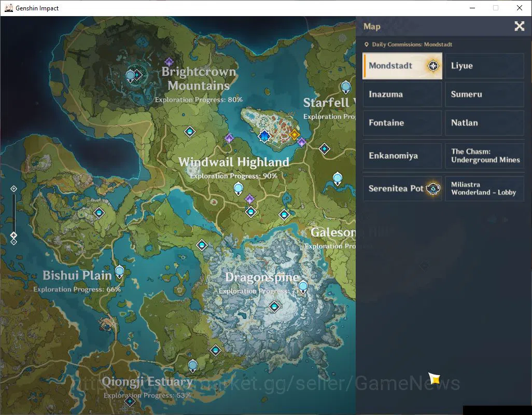This screenshot has width=532, height=415.
Task: Click the Bishui Plain region name
Action: point(77,275)
